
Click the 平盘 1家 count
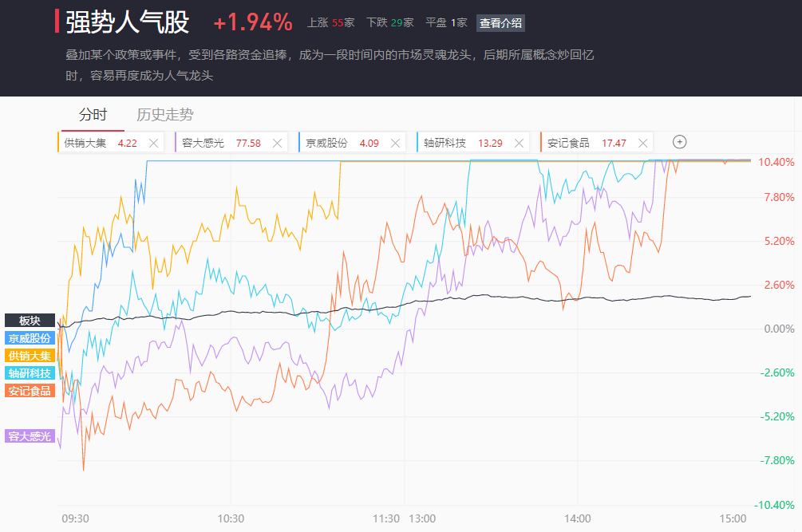pos(446,22)
